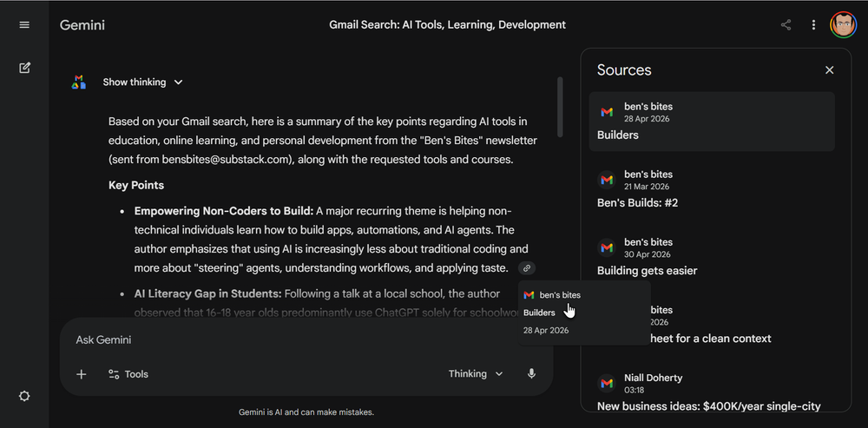868x428 pixels.
Task: Click 'Builders' title in the hover tooltip card
Action: coord(539,313)
